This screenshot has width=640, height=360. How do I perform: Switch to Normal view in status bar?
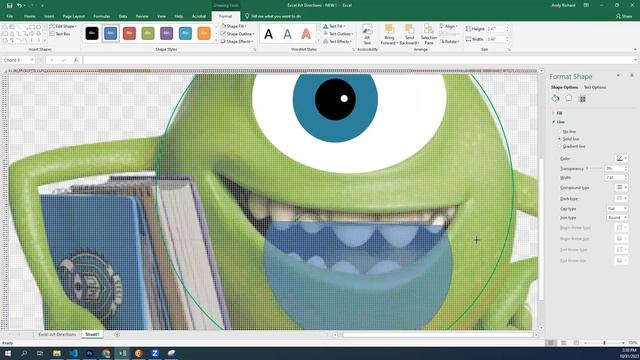pyautogui.click(x=551, y=343)
